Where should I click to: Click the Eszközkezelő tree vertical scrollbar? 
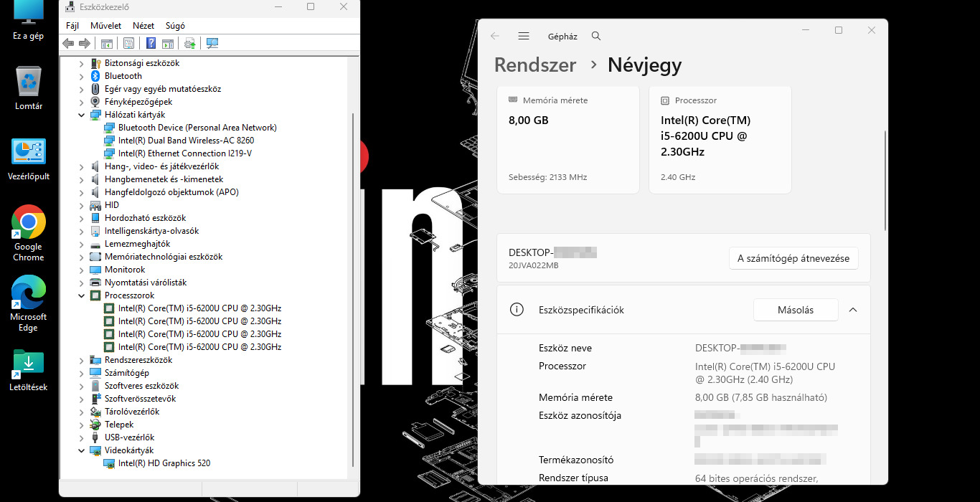pos(352,290)
